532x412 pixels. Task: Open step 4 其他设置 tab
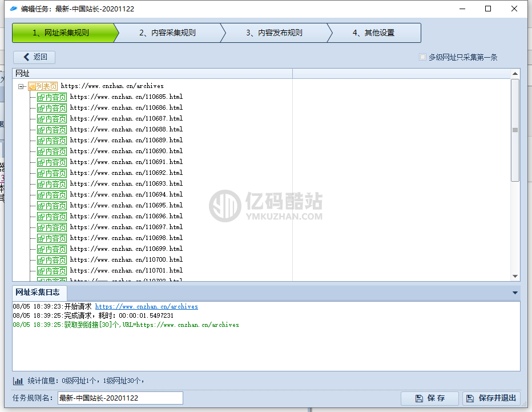click(374, 33)
